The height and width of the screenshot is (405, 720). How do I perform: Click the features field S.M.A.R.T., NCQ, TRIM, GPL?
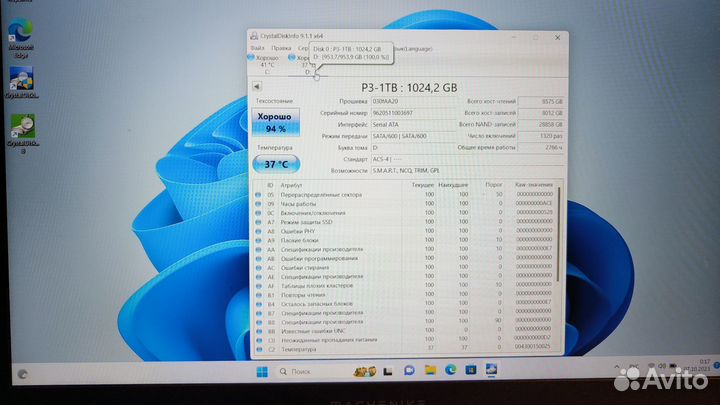[x=467, y=170]
